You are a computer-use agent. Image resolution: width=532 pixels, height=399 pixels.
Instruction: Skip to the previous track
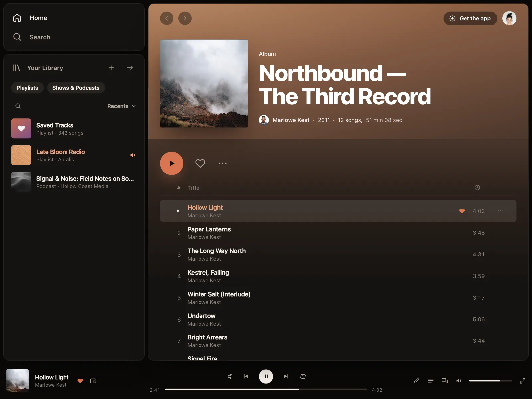(246, 376)
